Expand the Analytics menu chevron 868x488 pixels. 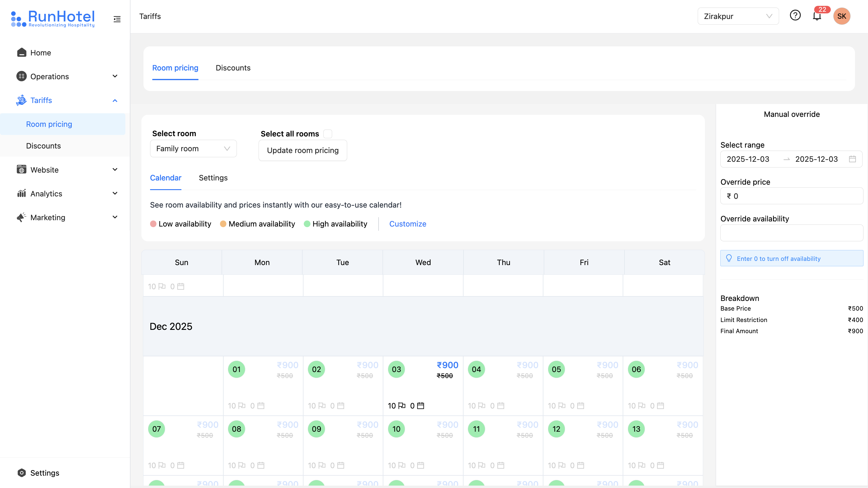115,193
